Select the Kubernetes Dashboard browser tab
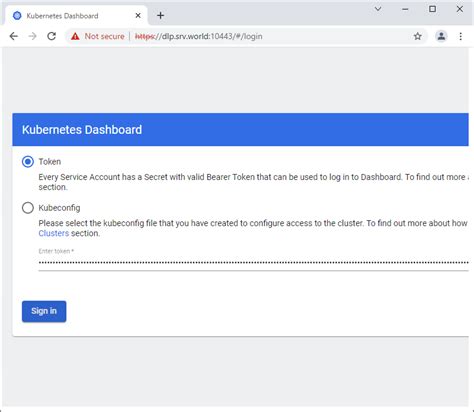This screenshot has width=474, height=412. (76, 15)
